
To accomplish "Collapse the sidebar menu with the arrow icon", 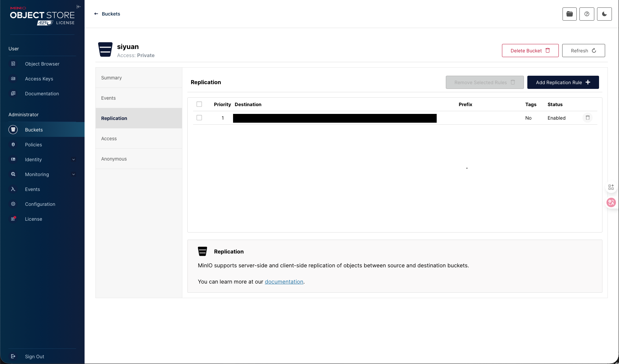I will (x=78, y=7).
